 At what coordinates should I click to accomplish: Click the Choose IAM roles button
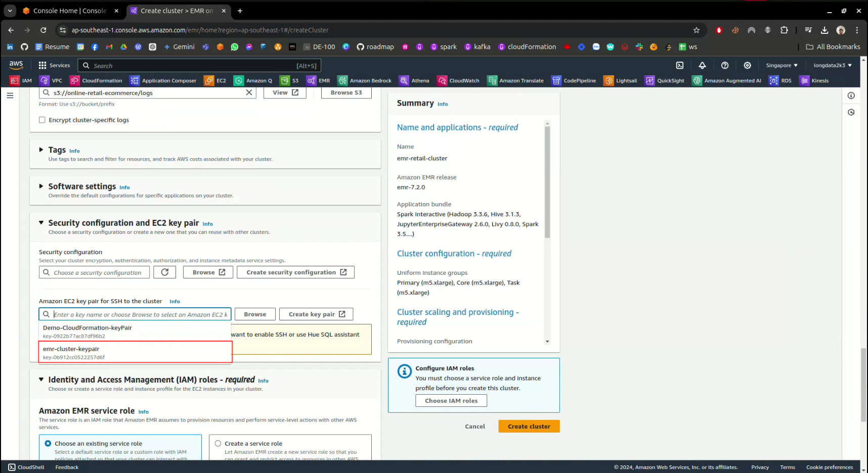pyautogui.click(x=451, y=401)
